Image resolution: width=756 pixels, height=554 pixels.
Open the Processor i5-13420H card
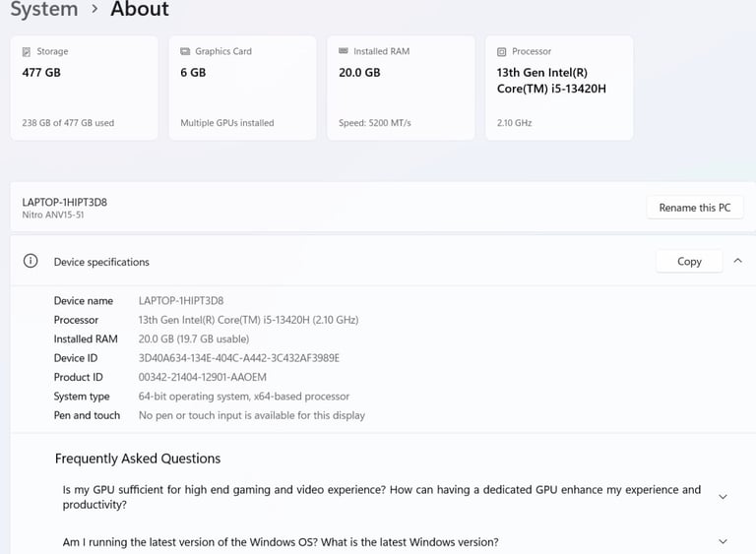559,88
